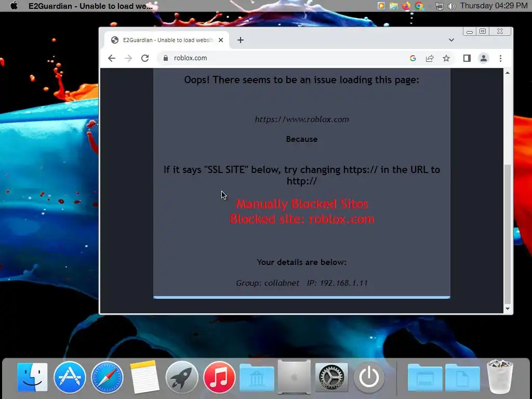Open the documents folder in the dock
This screenshot has height=399, width=532.
coord(462,378)
